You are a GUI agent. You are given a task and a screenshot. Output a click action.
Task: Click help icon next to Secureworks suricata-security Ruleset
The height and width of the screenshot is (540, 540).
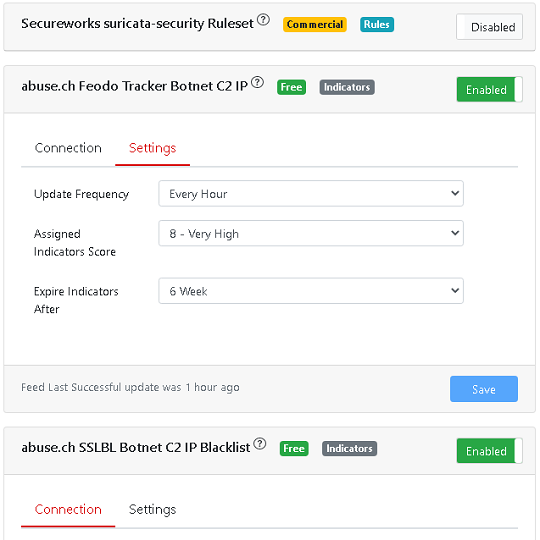point(263,20)
